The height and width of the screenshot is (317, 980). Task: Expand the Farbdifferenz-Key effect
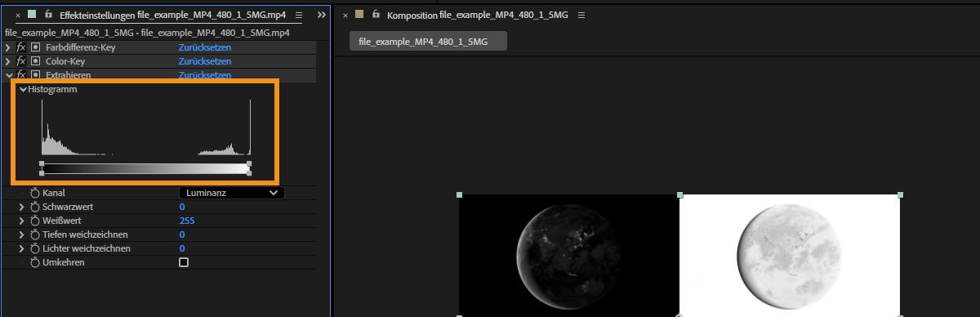[x=8, y=47]
